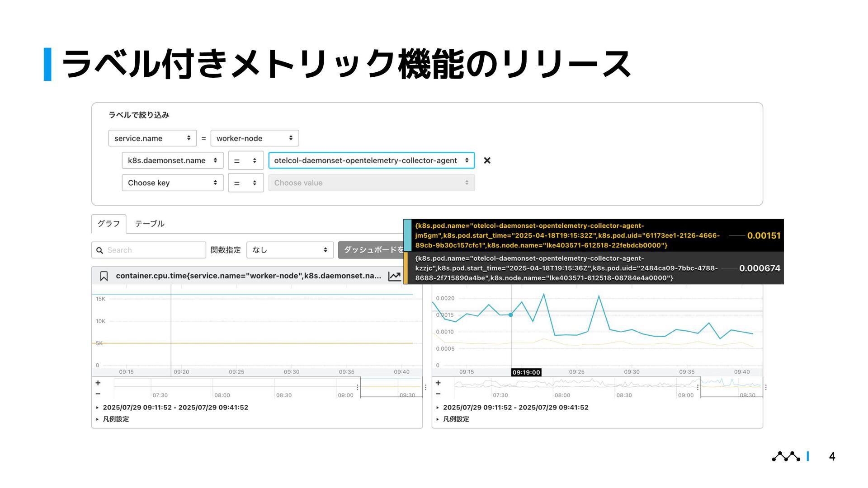
Task: Click the Search input field
Action: coord(149,250)
